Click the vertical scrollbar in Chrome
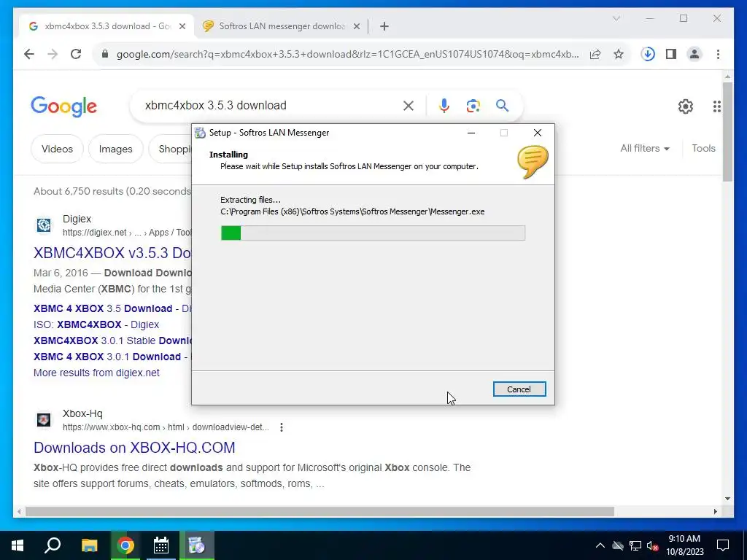This screenshot has width=747, height=560. click(727, 133)
